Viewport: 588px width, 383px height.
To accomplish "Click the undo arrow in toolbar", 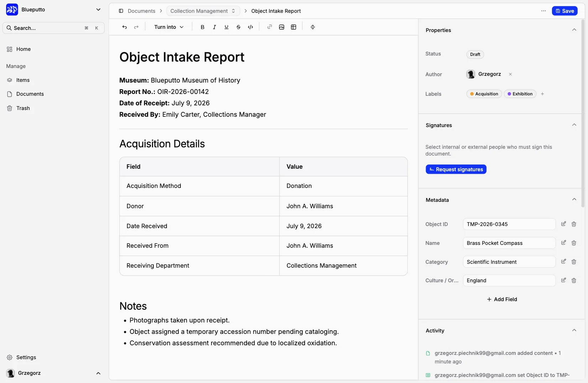I will [x=125, y=27].
